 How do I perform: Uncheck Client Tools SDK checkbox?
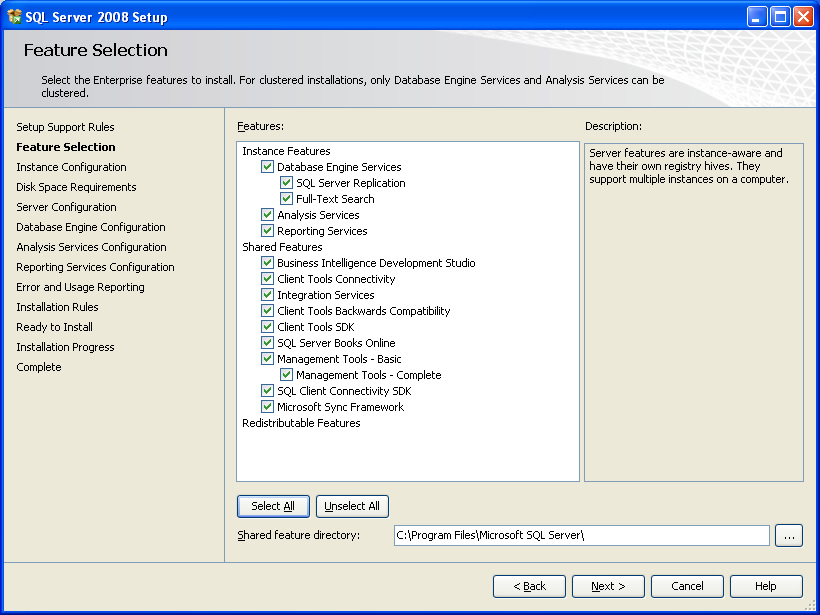[267, 327]
